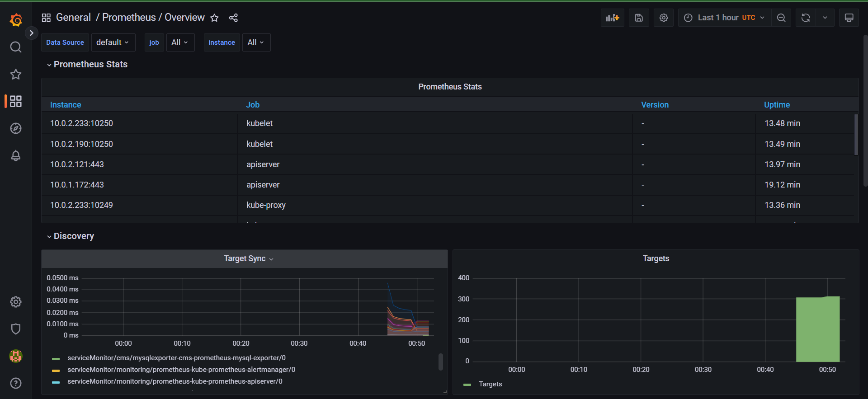The image size is (868, 399).
Task: Share the dashboard via share icon
Action: (233, 18)
